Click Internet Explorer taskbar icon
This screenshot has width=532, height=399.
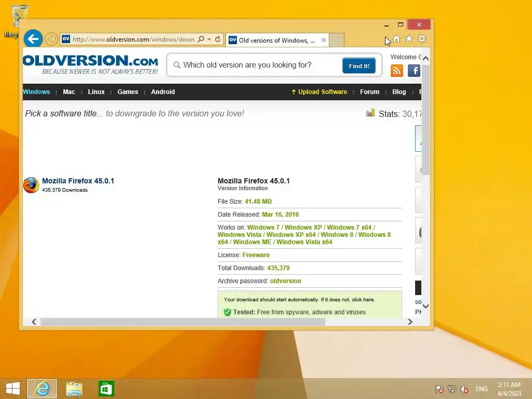pos(42,389)
